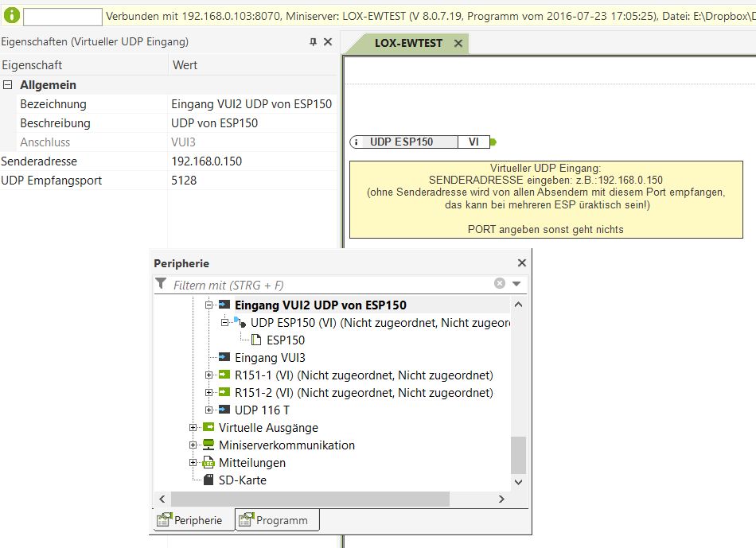
Task: Expand the R151-1 (VI) node
Action: pyautogui.click(x=208, y=375)
